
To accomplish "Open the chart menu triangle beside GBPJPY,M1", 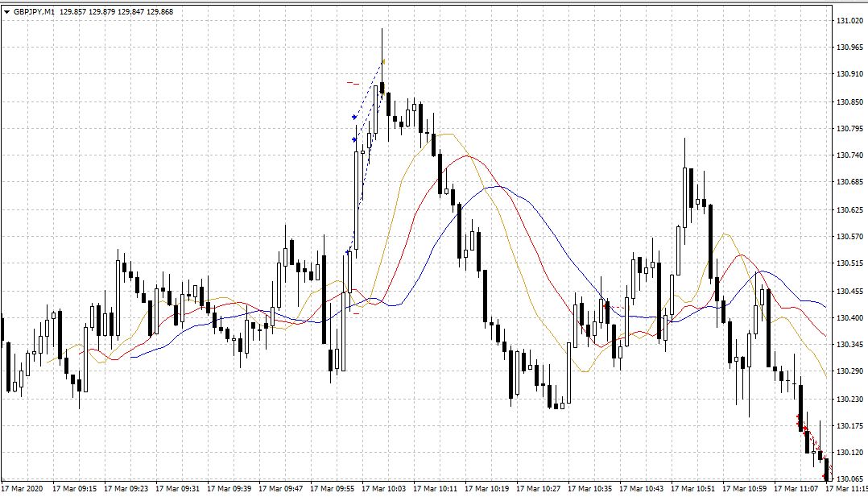I will 6,11.
